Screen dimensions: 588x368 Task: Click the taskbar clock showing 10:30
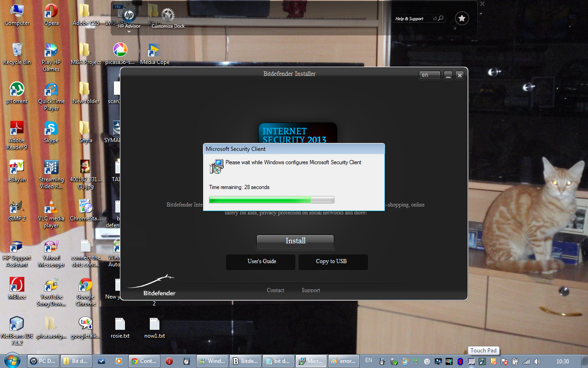(x=563, y=362)
